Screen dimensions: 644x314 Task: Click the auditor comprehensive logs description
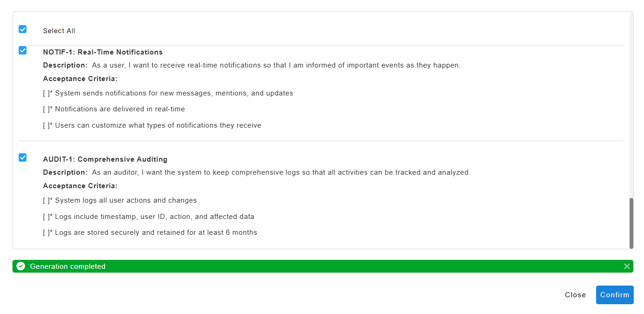[281, 172]
